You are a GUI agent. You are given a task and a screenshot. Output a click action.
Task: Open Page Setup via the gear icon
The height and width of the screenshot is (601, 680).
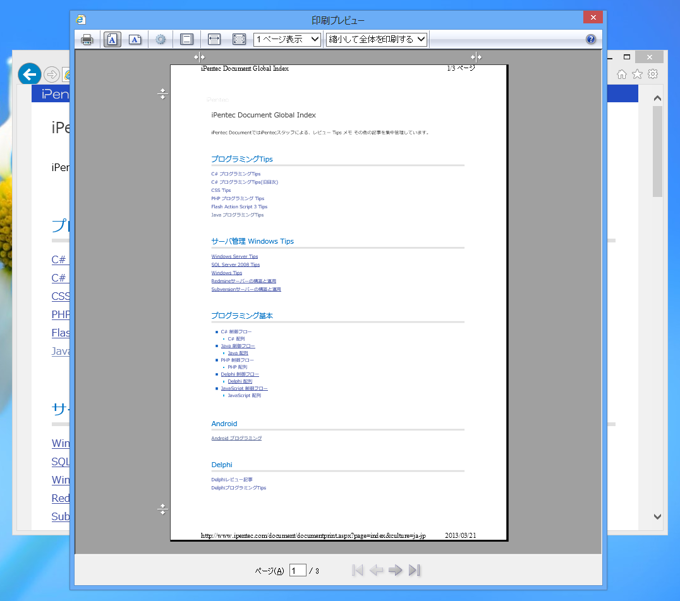click(160, 39)
